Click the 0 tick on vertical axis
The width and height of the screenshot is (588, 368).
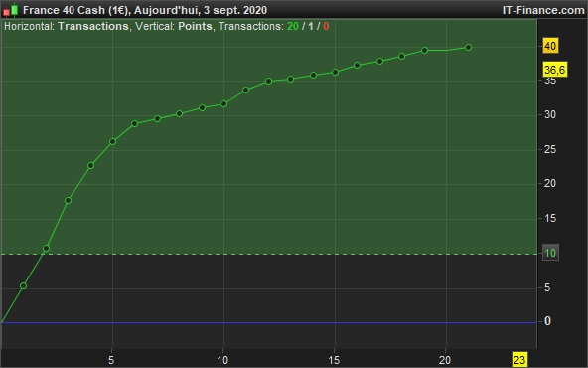point(547,321)
